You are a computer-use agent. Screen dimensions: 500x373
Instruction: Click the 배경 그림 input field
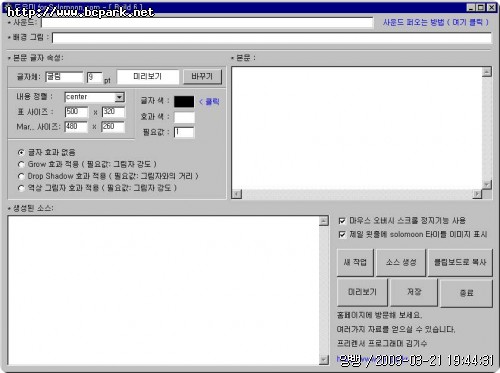point(272,38)
